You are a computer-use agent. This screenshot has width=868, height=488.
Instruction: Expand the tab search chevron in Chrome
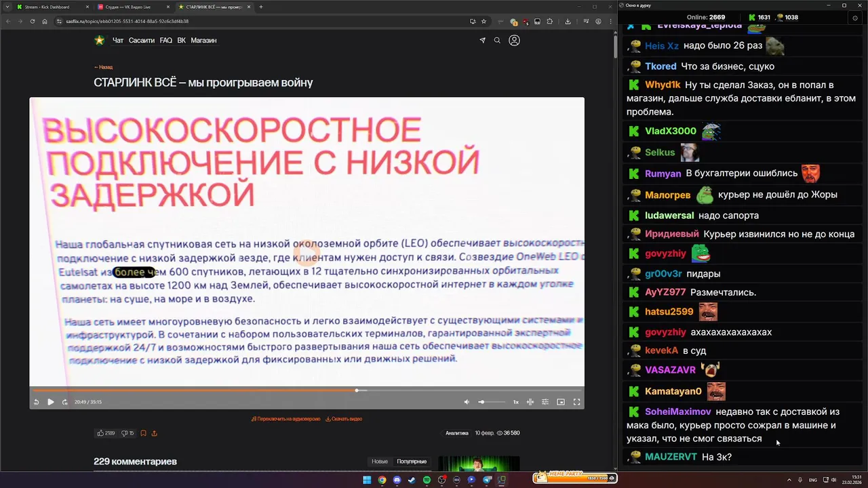[7, 7]
